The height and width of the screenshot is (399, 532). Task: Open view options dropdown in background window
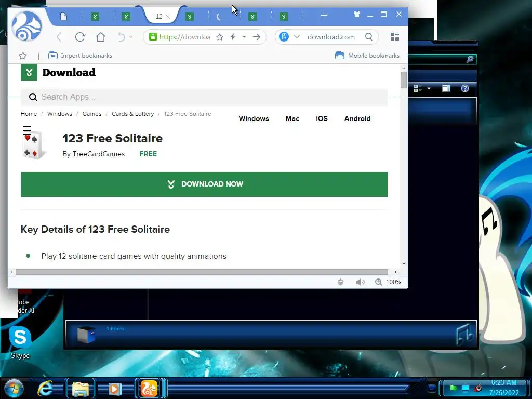pos(429,88)
